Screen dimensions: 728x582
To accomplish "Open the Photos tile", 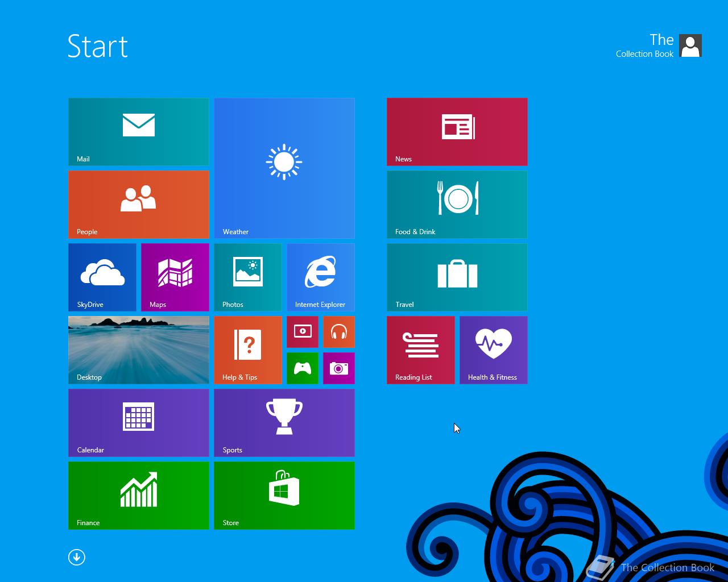I will (x=248, y=277).
